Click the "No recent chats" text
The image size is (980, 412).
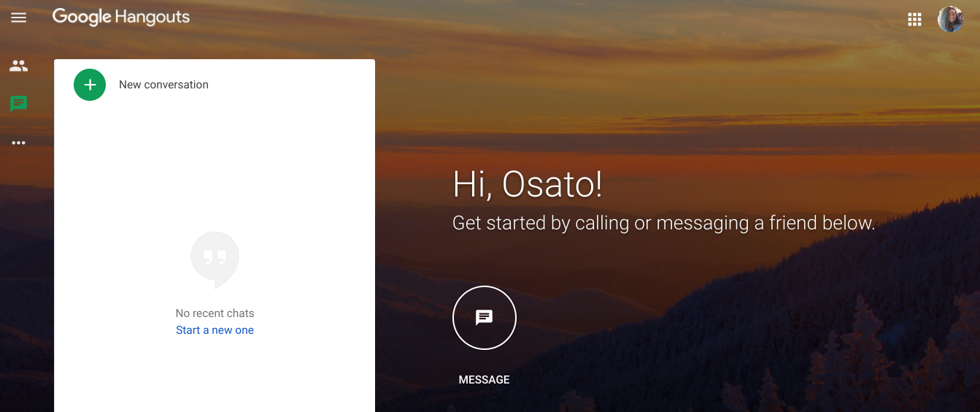point(215,313)
